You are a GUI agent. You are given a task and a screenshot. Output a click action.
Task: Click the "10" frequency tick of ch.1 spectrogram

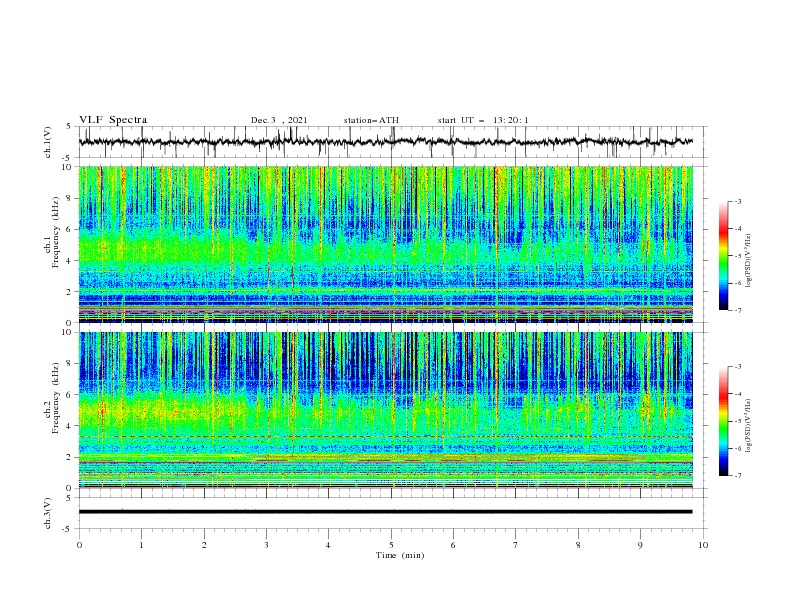click(x=69, y=167)
